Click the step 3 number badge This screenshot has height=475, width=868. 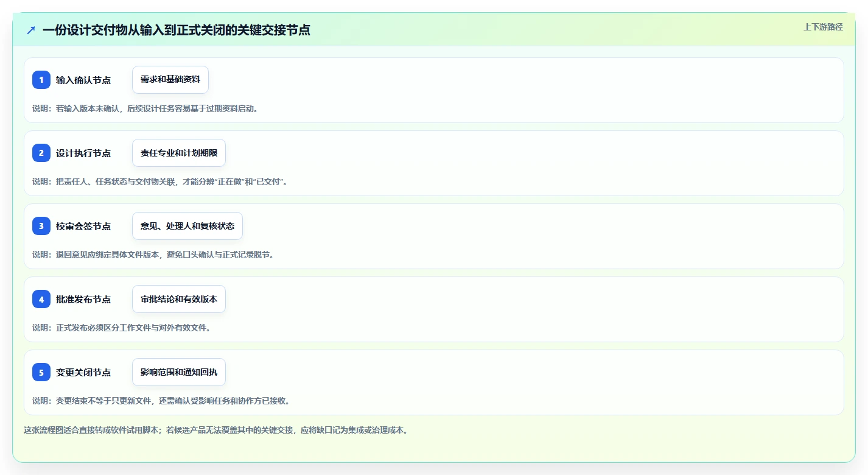coord(41,226)
